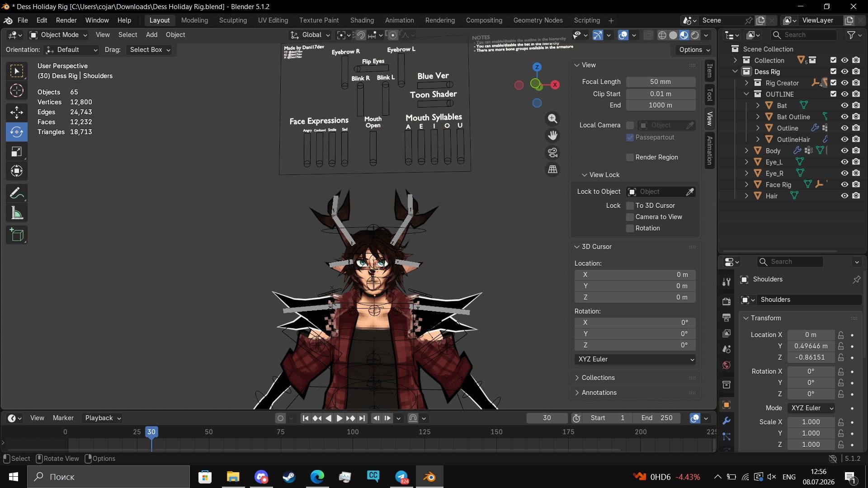Open the Render menu
This screenshot has height=488, width=868.
[66, 20]
